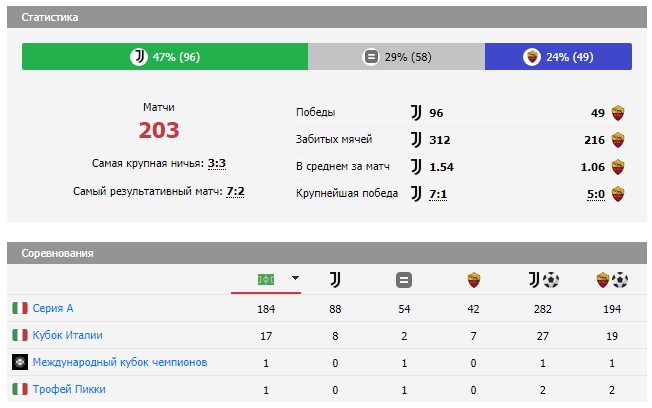Click total matches number 203
Screen dimensions: 652x408
click(x=159, y=130)
